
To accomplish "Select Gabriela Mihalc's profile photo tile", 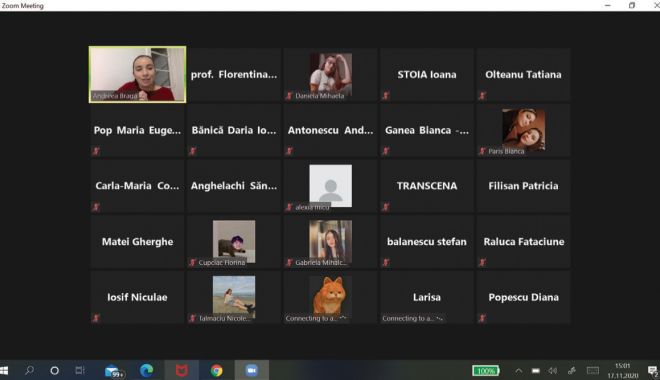I will [330, 242].
